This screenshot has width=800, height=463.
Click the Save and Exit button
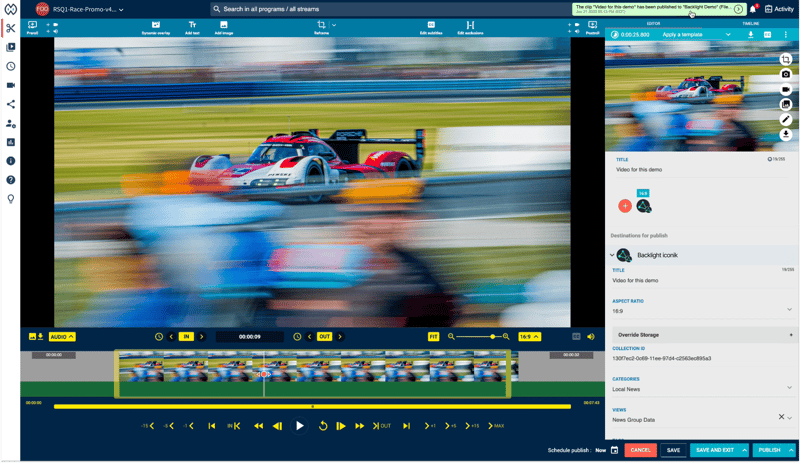(x=715, y=450)
